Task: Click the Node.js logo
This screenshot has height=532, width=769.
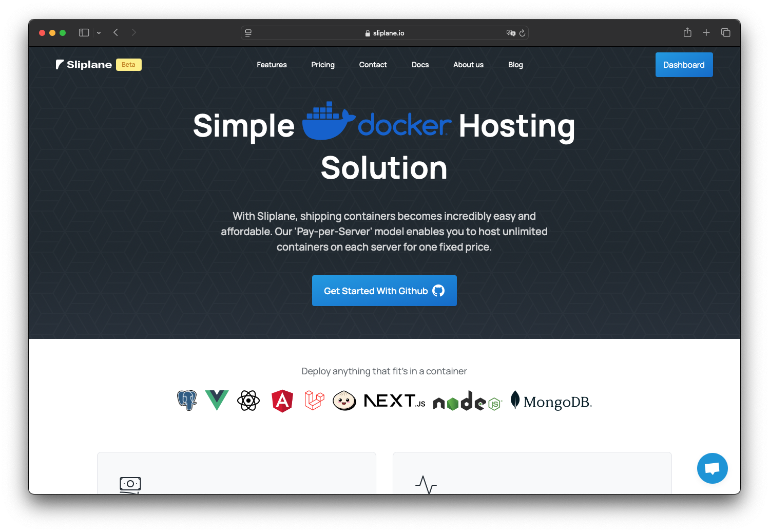Action: (x=467, y=401)
